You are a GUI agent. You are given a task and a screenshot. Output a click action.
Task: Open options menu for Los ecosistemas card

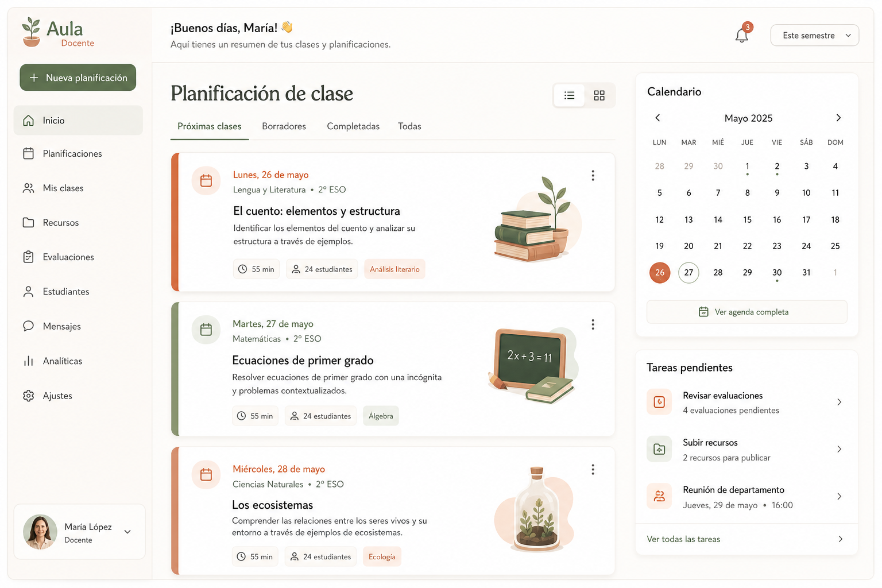pos(593,470)
